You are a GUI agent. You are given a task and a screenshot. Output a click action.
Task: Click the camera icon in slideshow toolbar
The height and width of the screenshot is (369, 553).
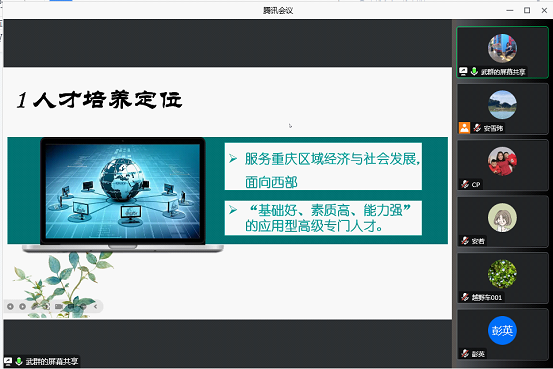(59, 307)
